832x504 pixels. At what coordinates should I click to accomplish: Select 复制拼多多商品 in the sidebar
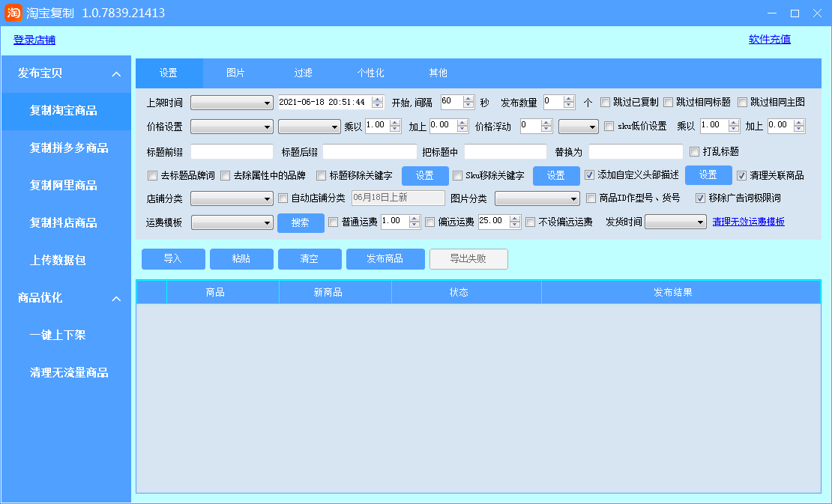pyautogui.click(x=68, y=148)
